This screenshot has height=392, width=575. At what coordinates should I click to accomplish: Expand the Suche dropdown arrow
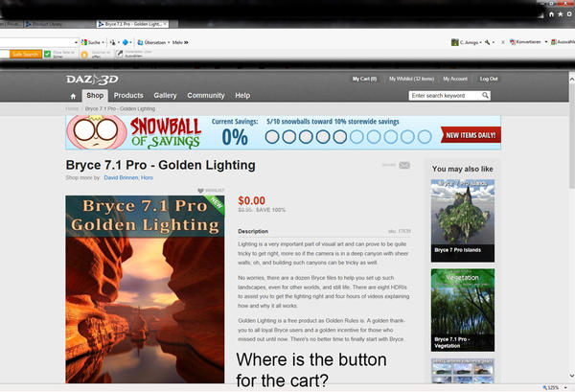(x=103, y=42)
